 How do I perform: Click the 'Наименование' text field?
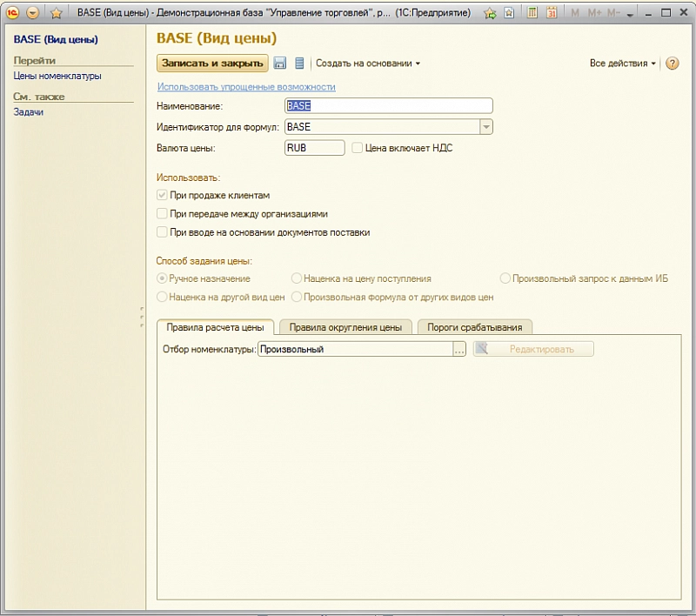coord(389,106)
